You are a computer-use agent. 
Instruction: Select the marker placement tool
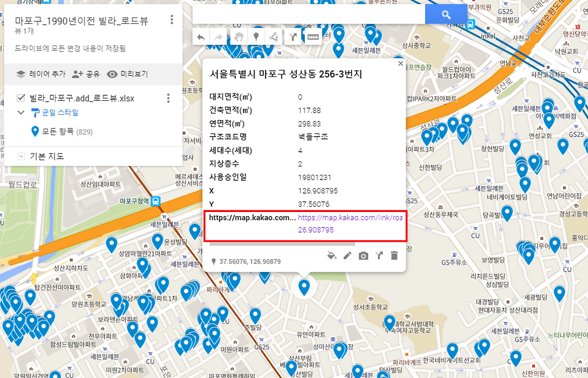coord(256,37)
